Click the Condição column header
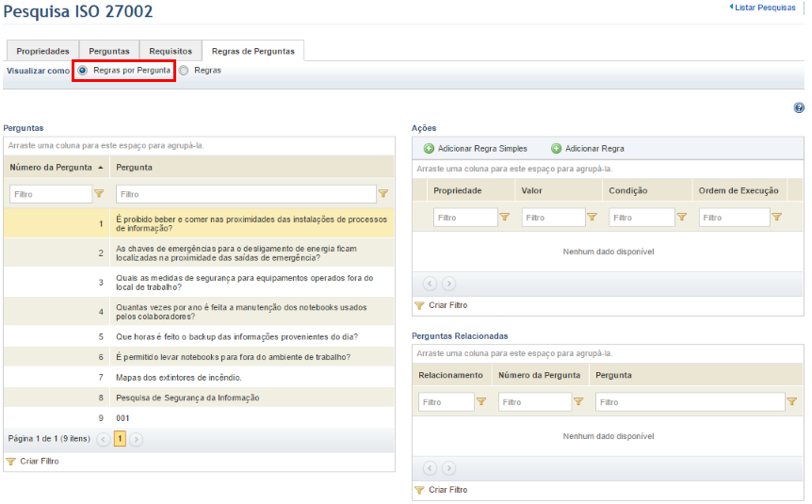 click(x=647, y=190)
